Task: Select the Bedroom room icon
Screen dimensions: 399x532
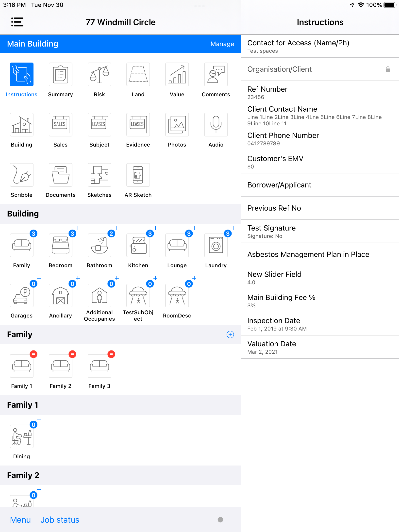Action: tap(61, 245)
